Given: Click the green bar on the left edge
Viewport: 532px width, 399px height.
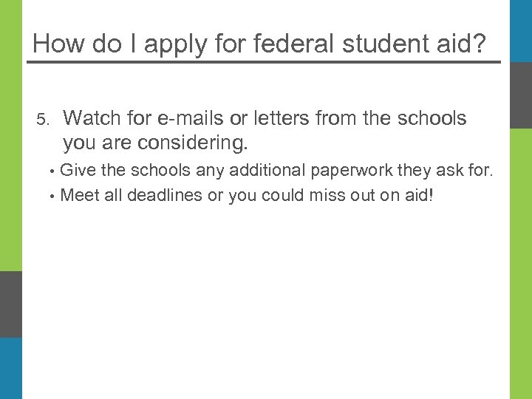Looking at the screenshot, I should coord(11,133).
